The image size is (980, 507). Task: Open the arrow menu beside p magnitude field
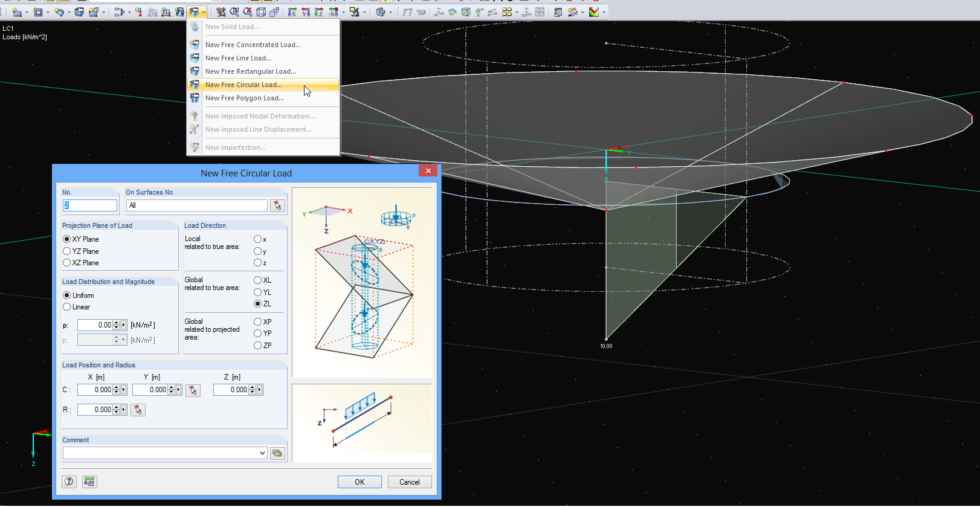(124, 325)
